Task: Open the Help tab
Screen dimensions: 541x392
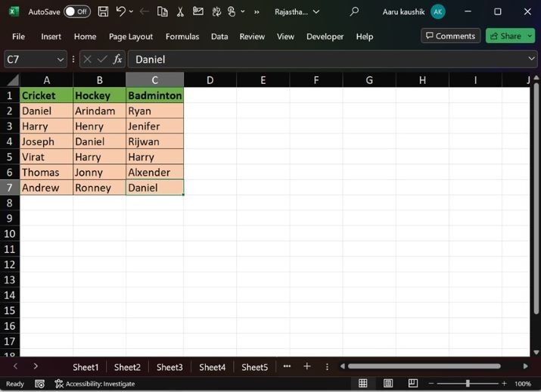Action: [365, 36]
